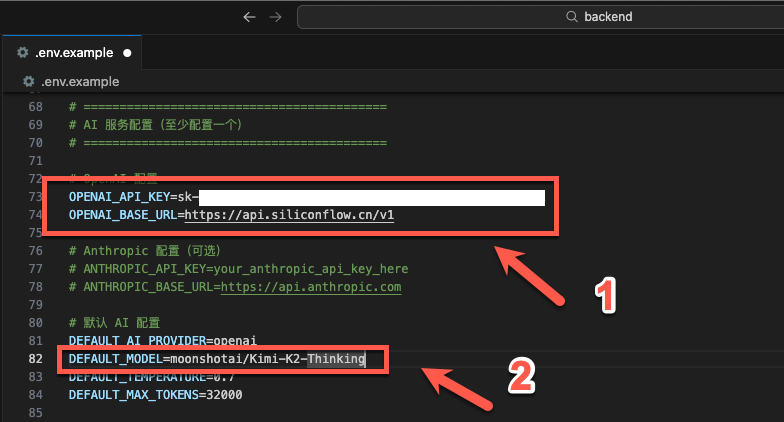Open the api.anthropic.com link
This screenshot has height=422, width=784.
coord(311,287)
